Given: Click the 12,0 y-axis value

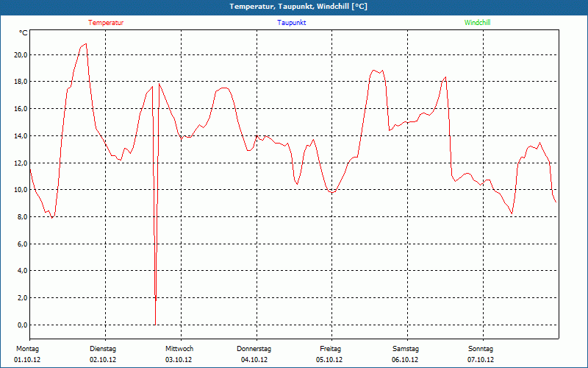Looking at the screenshot, I should tap(21, 163).
